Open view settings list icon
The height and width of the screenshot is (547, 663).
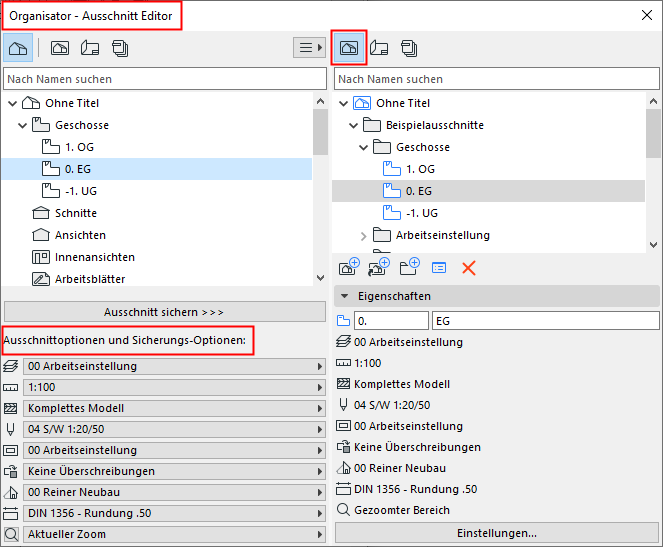tap(439, 268)
